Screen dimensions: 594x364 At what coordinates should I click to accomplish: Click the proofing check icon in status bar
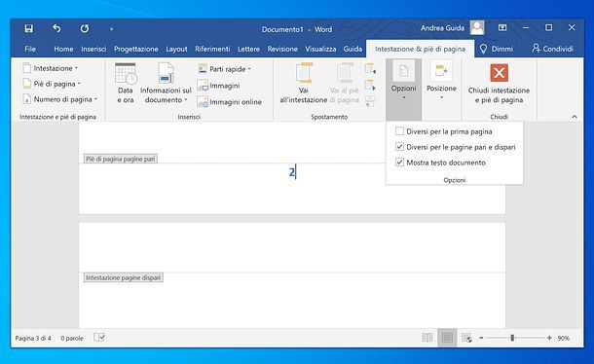coord(99,337)
